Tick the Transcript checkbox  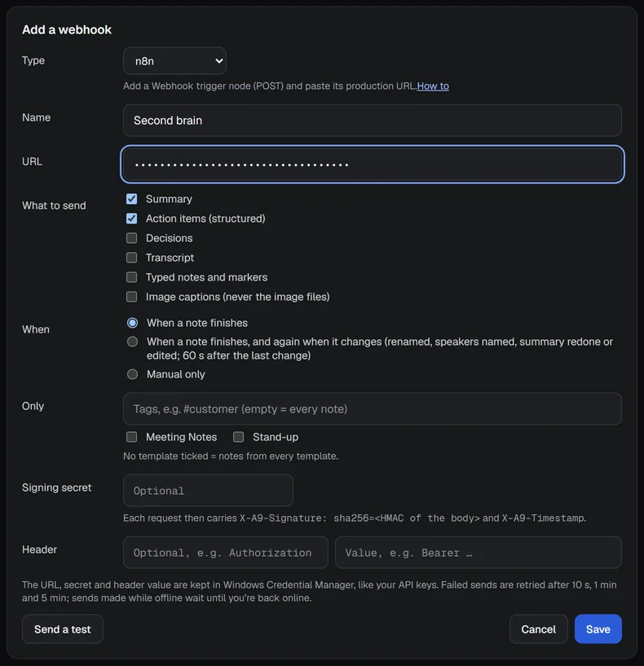click(x=132, y=258)
